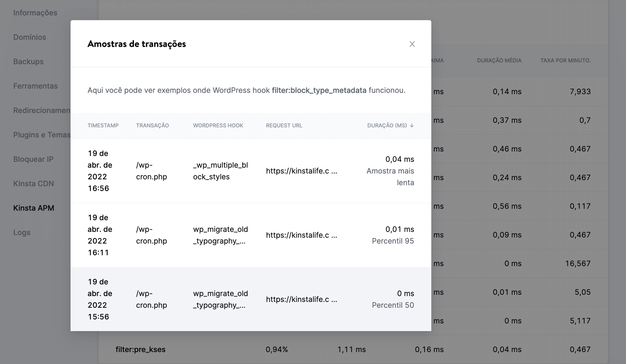
Task: Open the Logs section
Action: tap(22, 233)
